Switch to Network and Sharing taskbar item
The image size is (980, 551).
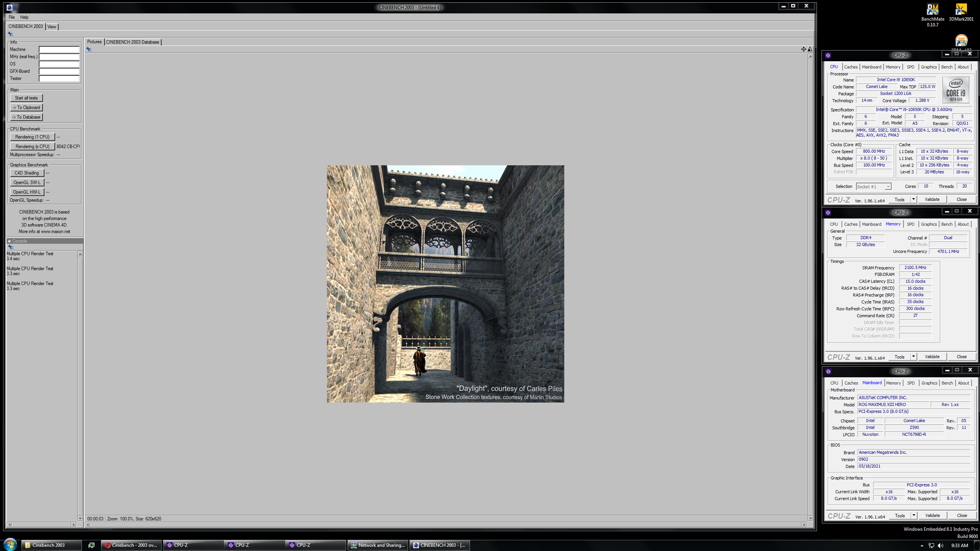(378, 545)
